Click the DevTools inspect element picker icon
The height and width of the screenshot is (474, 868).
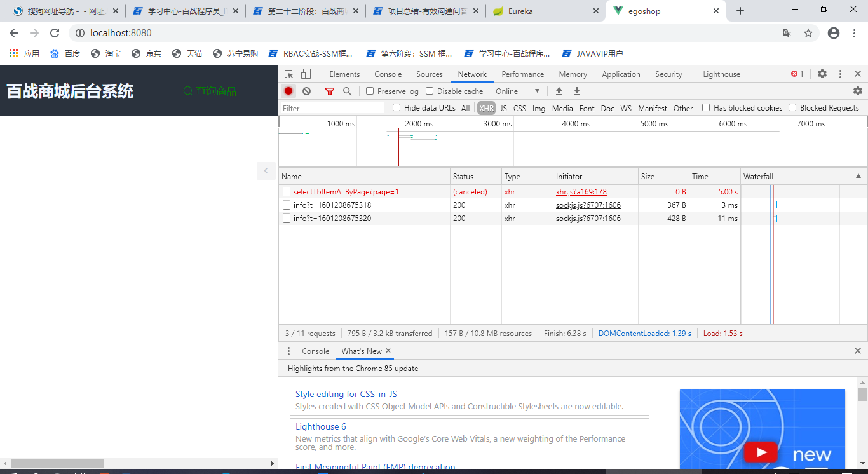point(289,74)
